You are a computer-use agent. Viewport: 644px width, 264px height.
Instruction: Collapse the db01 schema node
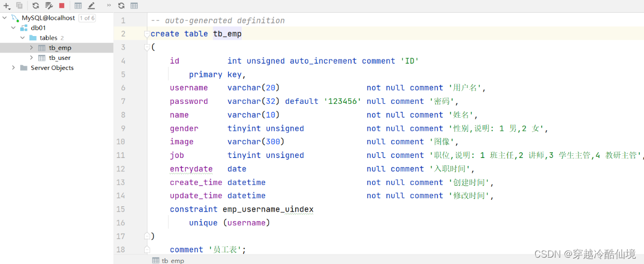tap(14, 28)
